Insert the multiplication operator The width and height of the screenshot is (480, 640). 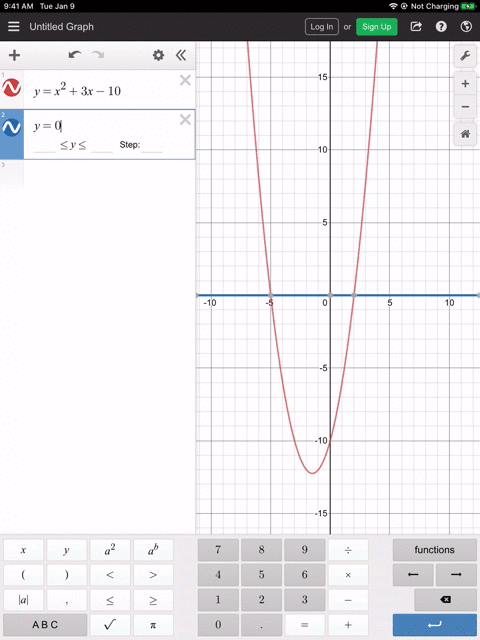pos(348,575)
